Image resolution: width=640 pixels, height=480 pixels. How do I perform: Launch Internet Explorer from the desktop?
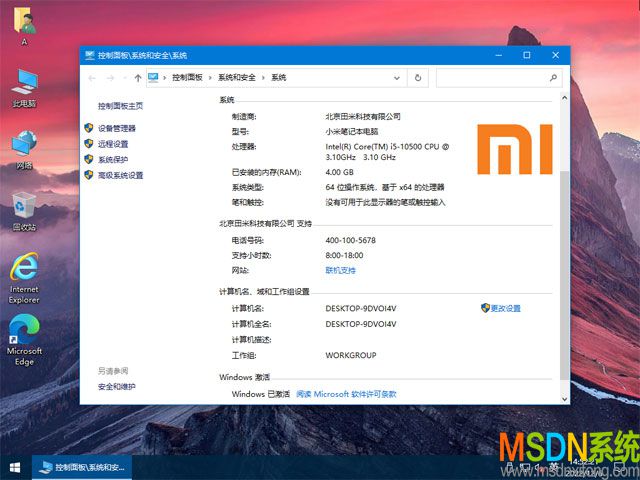(24, 278)
